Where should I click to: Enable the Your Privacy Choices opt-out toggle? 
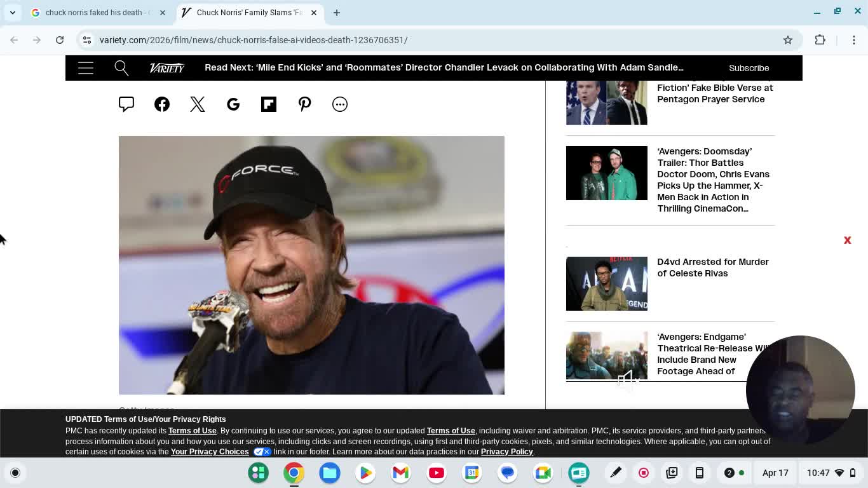click(261, 452)
